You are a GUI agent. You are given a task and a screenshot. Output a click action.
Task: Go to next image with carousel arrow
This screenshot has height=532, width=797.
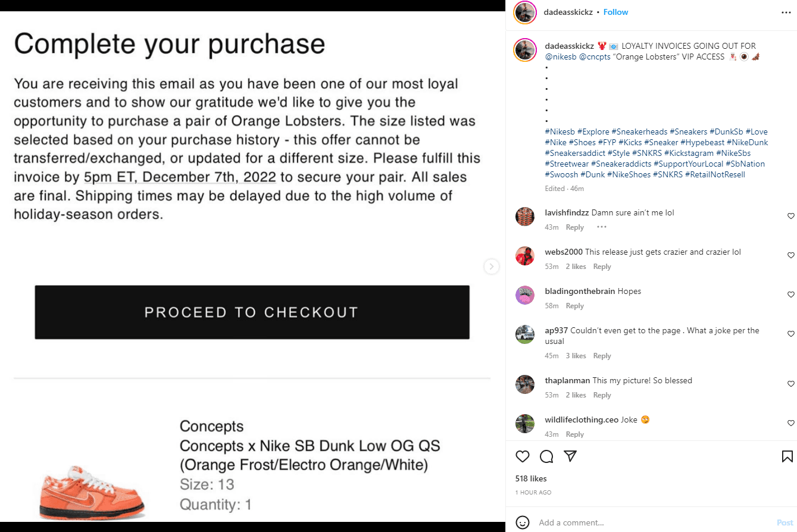point(491,266)
